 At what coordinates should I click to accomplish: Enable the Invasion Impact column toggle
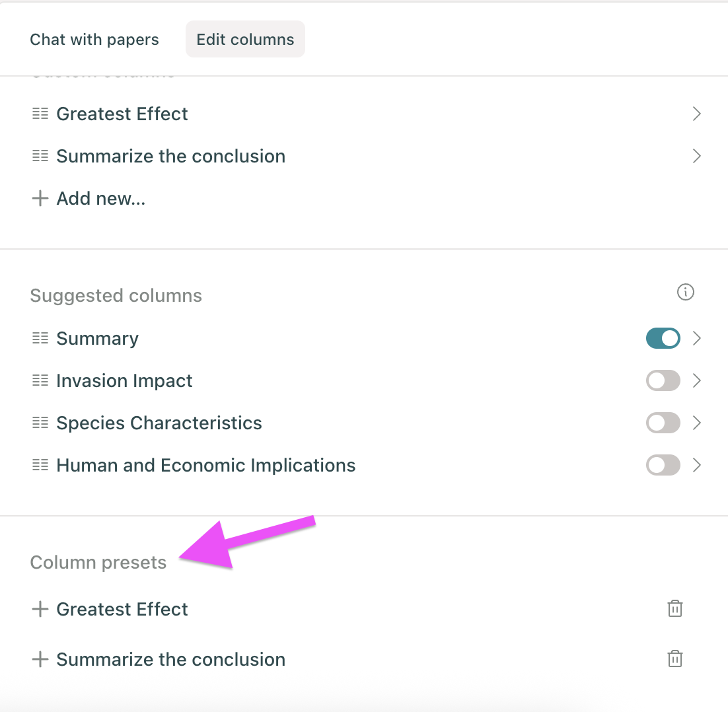(x=663, y=380)
